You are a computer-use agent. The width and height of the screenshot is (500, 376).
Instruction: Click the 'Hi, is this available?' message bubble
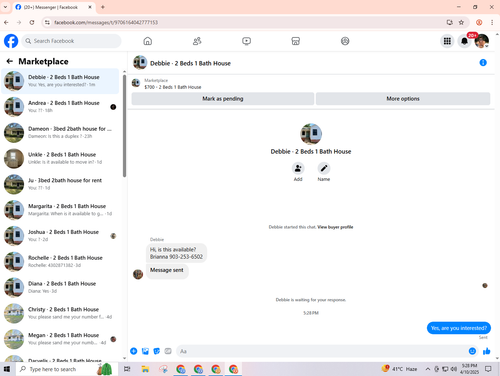tap(176, 253)
